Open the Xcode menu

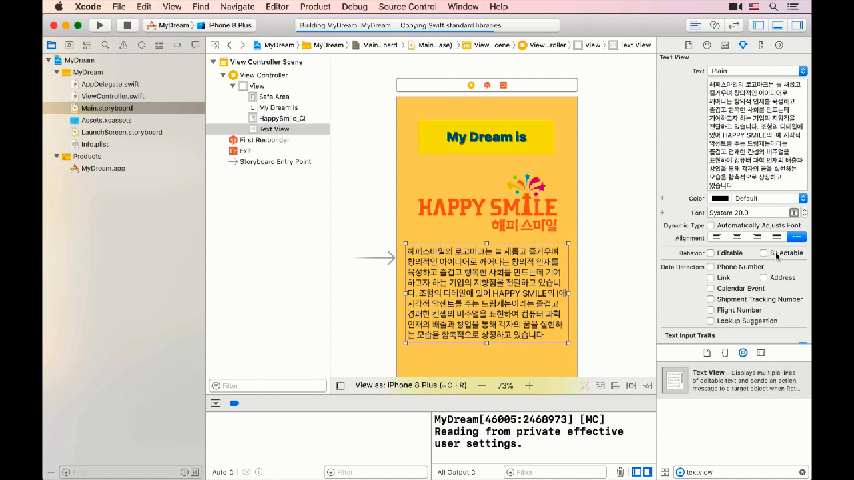pos(88,7)
